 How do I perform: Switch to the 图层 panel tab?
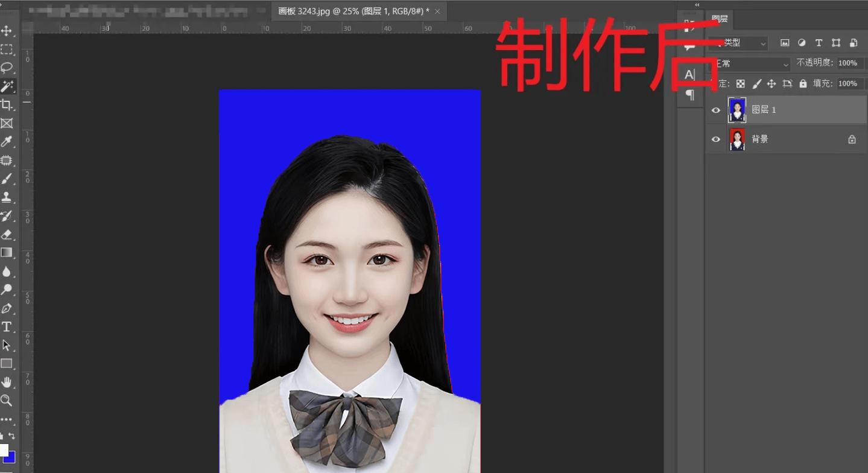[x=718, y=19]
